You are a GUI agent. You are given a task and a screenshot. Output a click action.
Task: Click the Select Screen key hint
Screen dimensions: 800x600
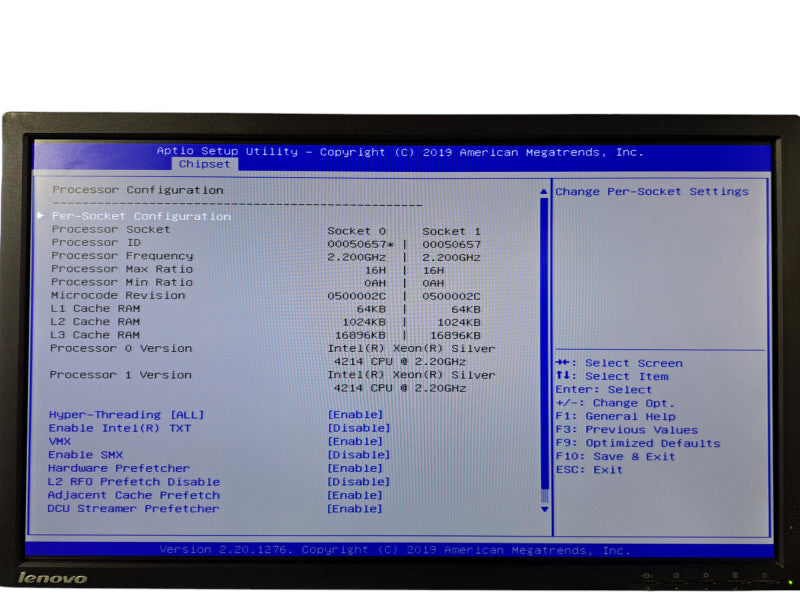619,363
